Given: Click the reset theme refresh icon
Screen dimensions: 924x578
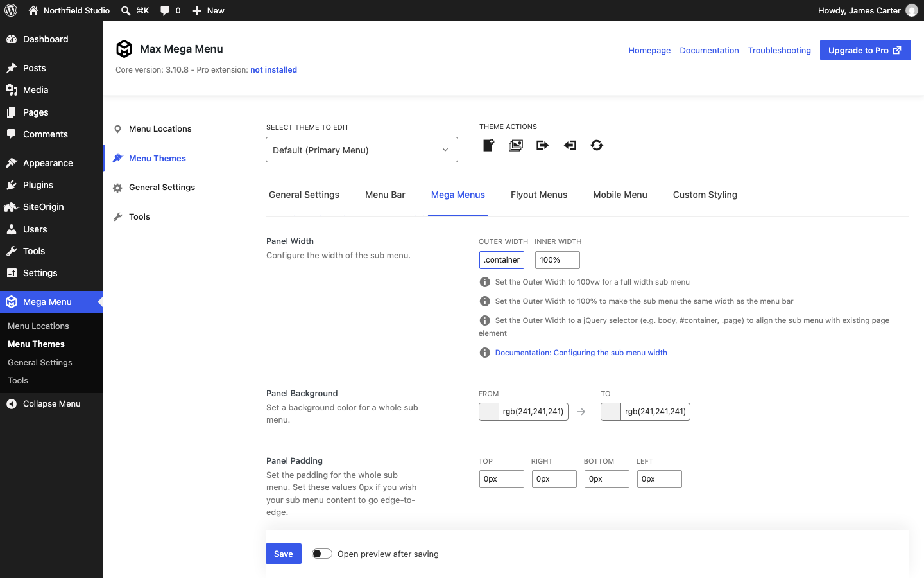Looking at the screenshot, I should (597, 145).
